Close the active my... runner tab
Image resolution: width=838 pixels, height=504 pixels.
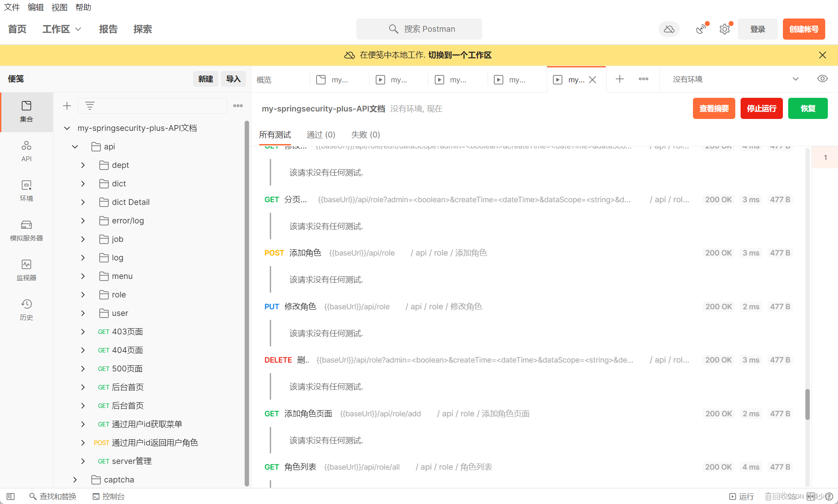593,80
